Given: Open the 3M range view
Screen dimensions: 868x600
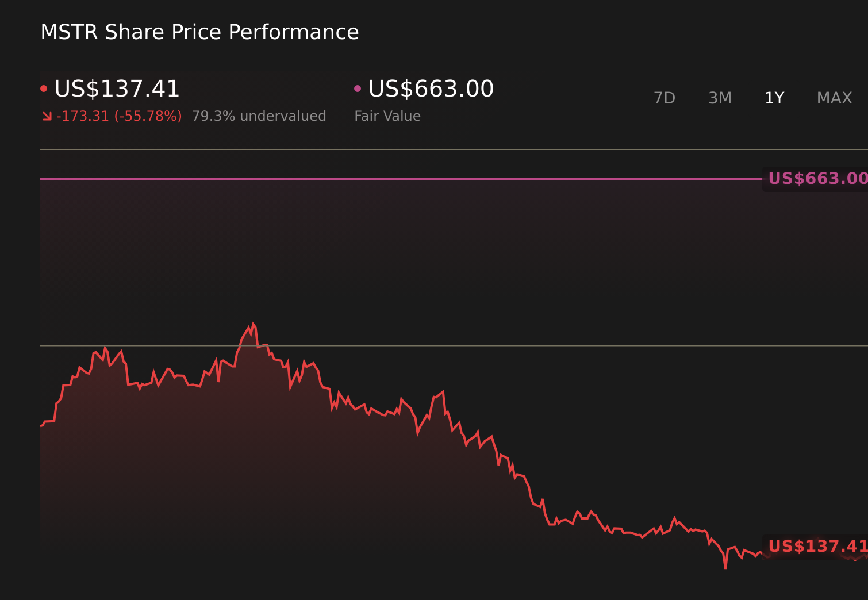Looking at the screenshot, I should [719, 98].
